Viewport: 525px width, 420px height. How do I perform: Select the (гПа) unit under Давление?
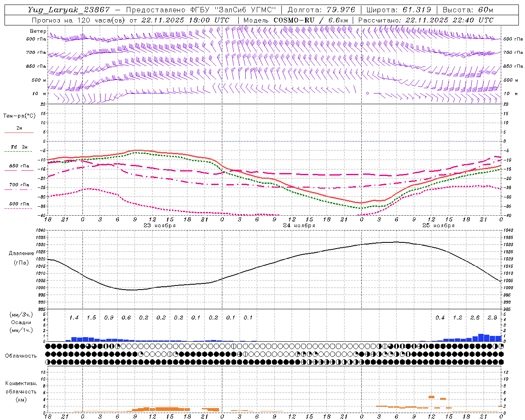coord(21,263)
